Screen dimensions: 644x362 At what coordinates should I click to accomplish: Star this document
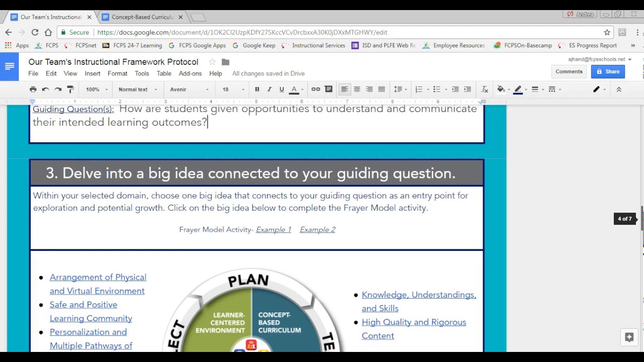point(212,62)
